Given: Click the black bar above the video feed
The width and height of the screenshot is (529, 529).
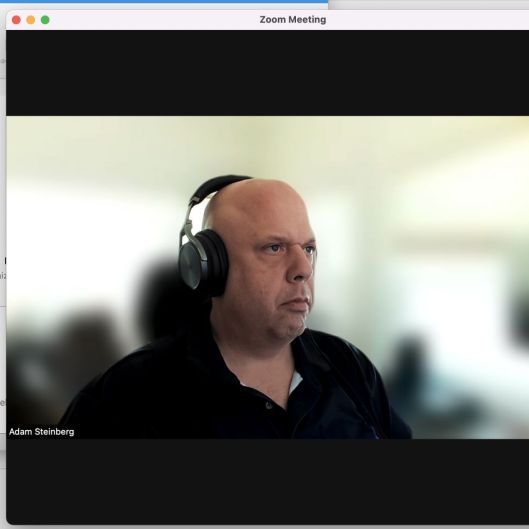Looking at the screenshot, I should click(268, 73).
